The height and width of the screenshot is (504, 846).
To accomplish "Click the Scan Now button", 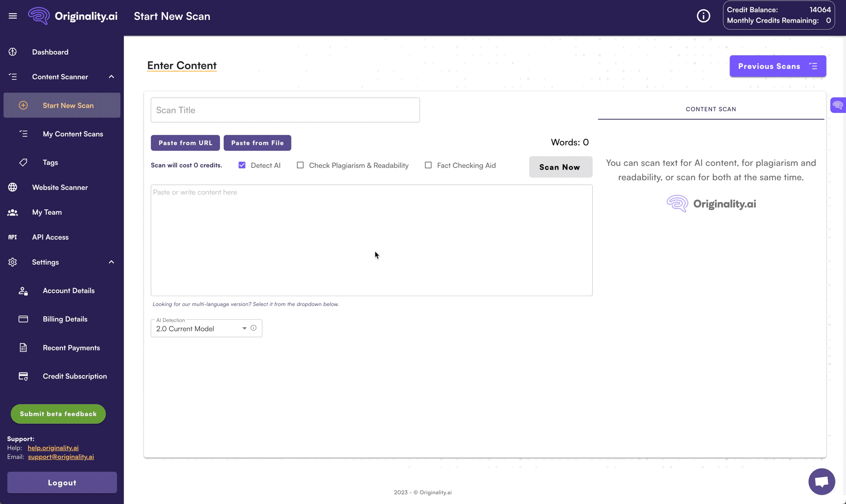I will (560, 167).
